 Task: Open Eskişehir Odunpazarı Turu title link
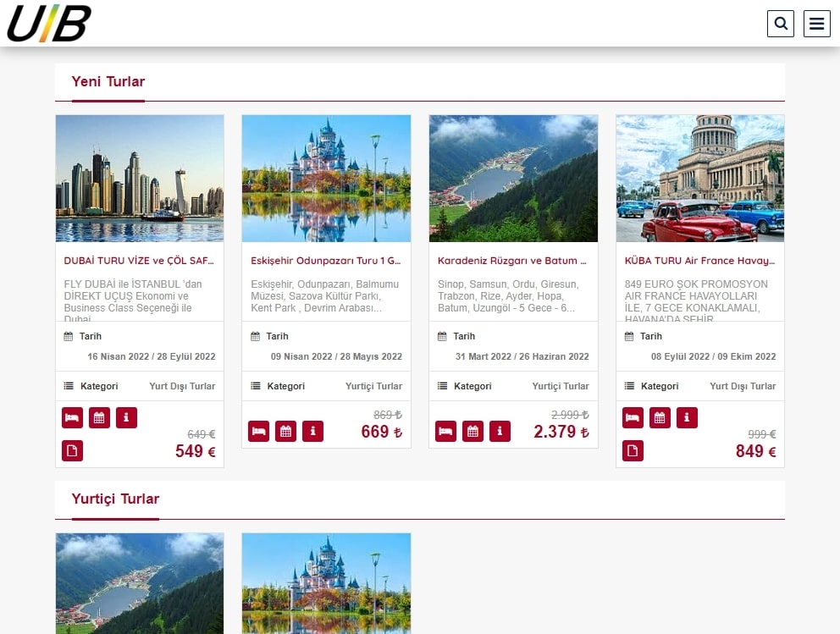tap(326, 261)
